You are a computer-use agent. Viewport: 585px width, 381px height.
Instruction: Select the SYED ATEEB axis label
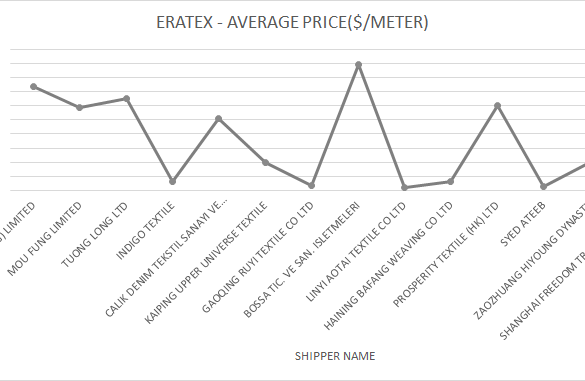point(523,224)
